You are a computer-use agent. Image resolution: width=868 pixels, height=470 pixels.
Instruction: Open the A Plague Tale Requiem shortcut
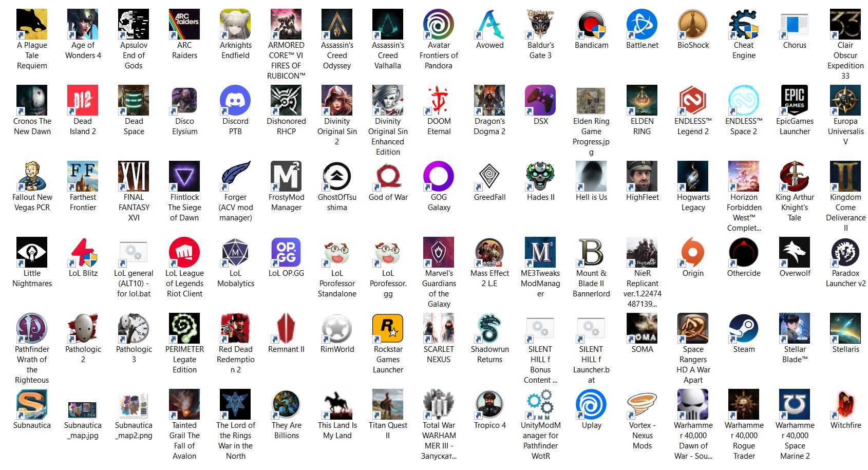coord(32,24)
